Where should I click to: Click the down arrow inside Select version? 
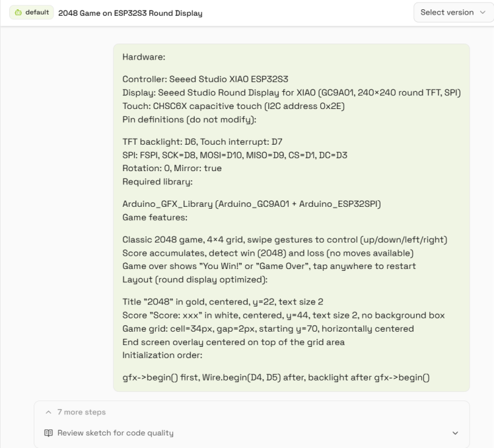[482, 13]
